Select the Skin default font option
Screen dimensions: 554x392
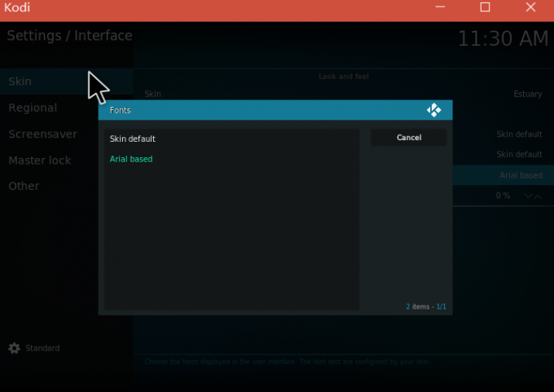pyautogui.click(x=133, y=139)
